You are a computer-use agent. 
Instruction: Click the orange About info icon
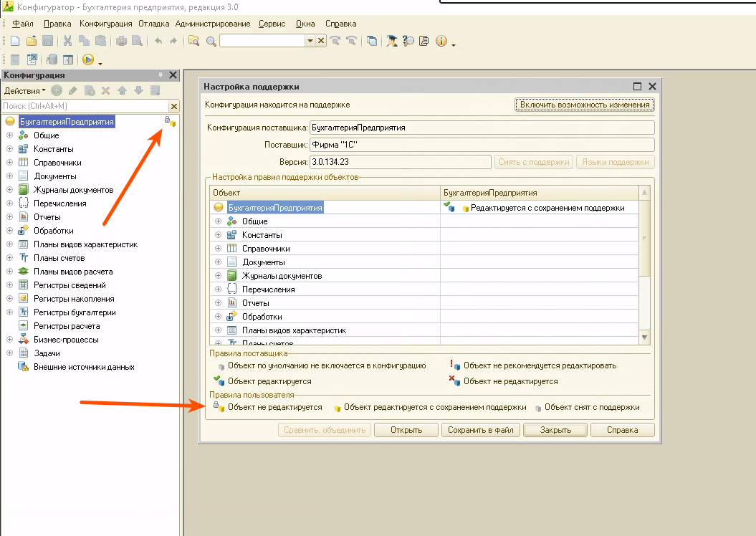point(441,41)
